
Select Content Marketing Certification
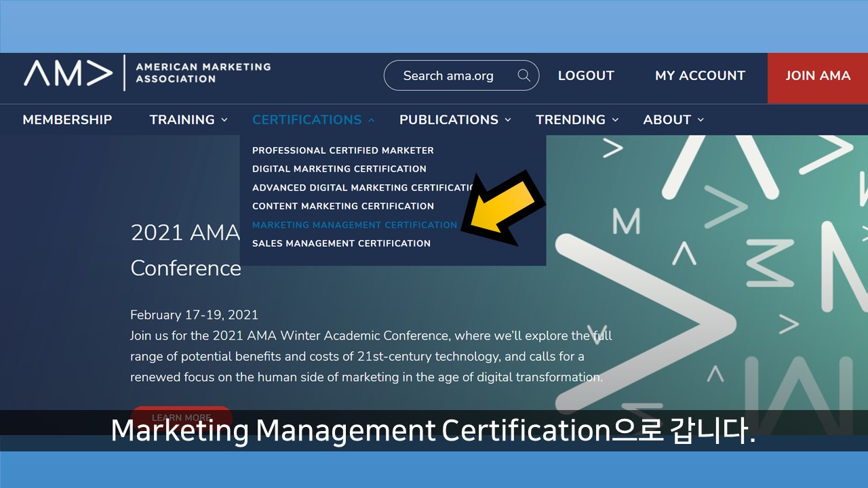[342, 206]
